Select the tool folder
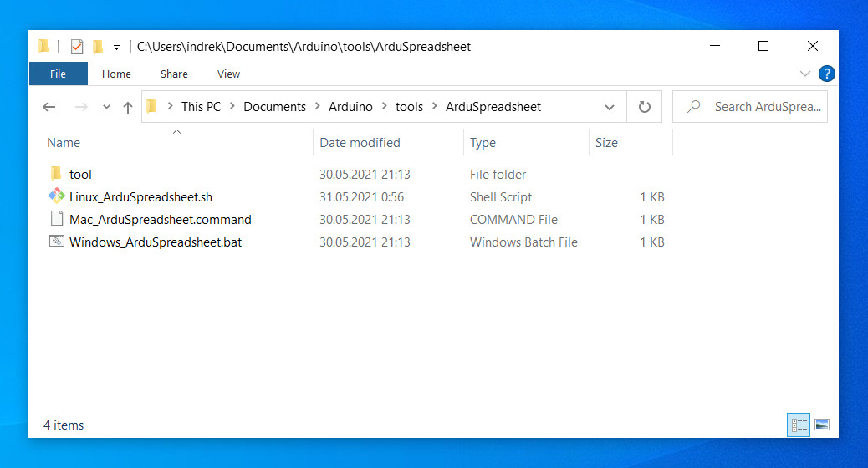 point(80,175)
